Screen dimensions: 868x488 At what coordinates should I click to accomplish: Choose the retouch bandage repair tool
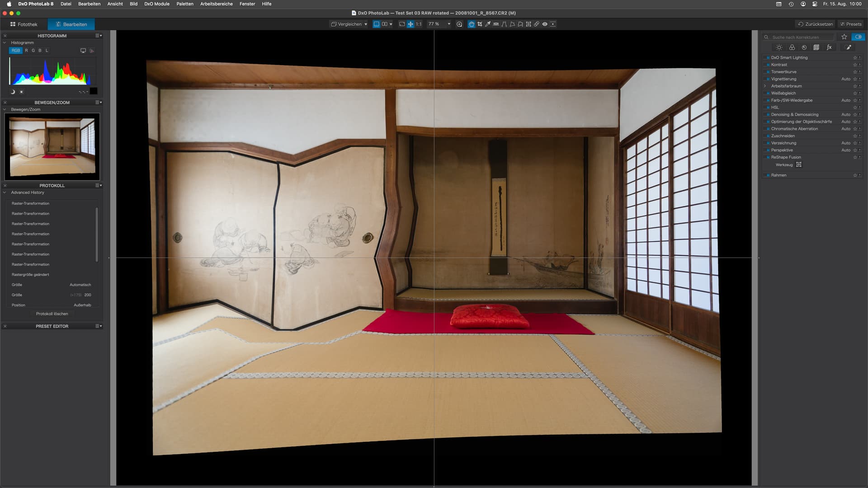point(537,24)
